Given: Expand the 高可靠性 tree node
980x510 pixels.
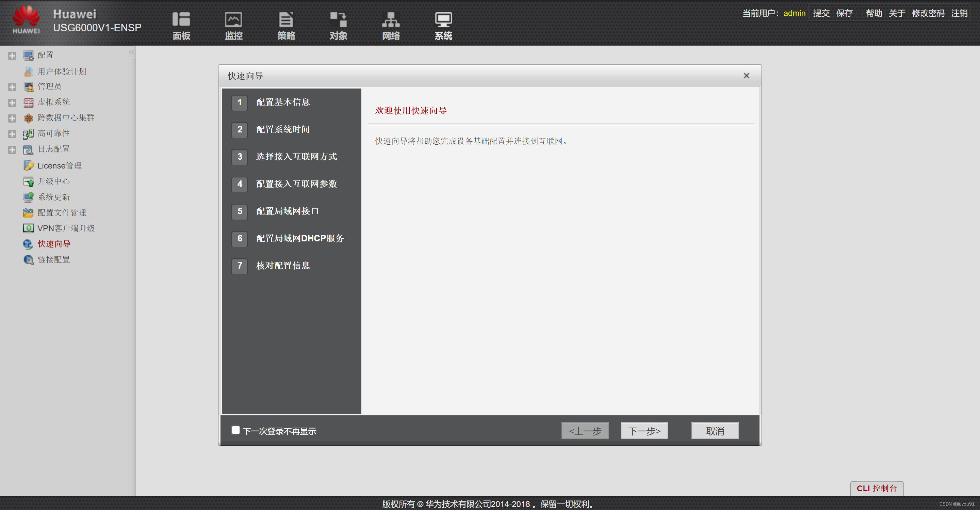Looking at the screenshot, I should click(x=12, y=134).
